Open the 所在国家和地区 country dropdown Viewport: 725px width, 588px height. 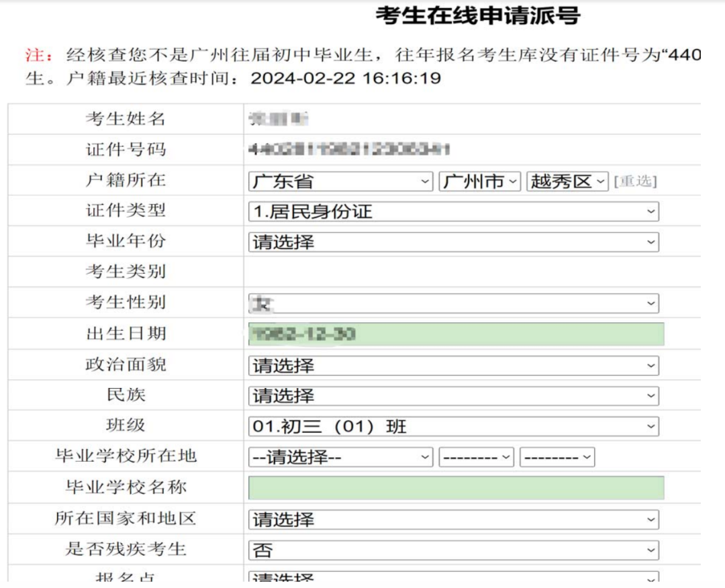coord(450,518)
